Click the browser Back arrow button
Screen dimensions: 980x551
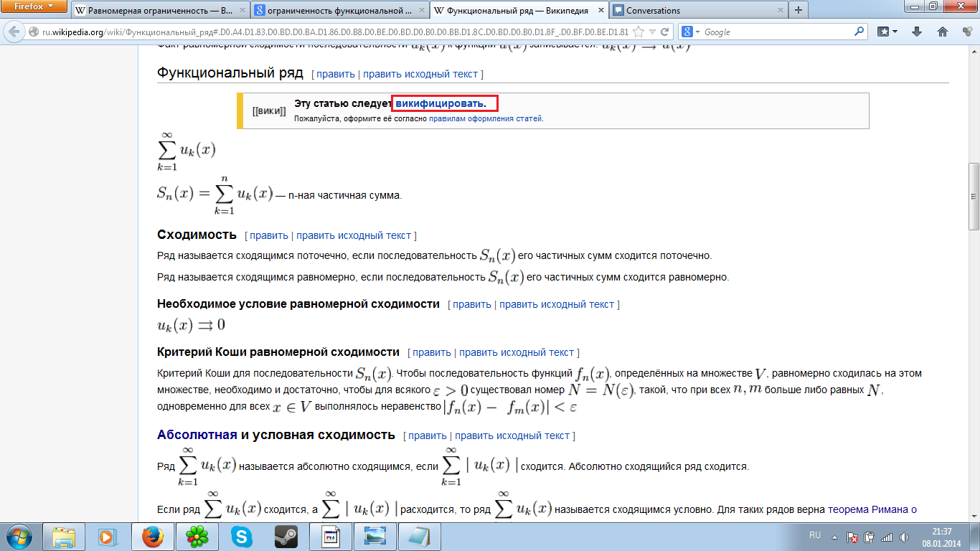click(14, 32)
